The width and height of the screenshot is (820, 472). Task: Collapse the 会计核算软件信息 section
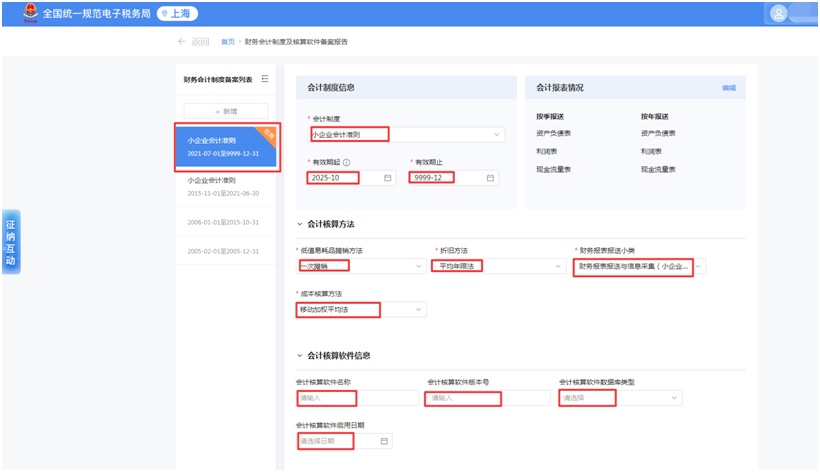tap(300, 355)
